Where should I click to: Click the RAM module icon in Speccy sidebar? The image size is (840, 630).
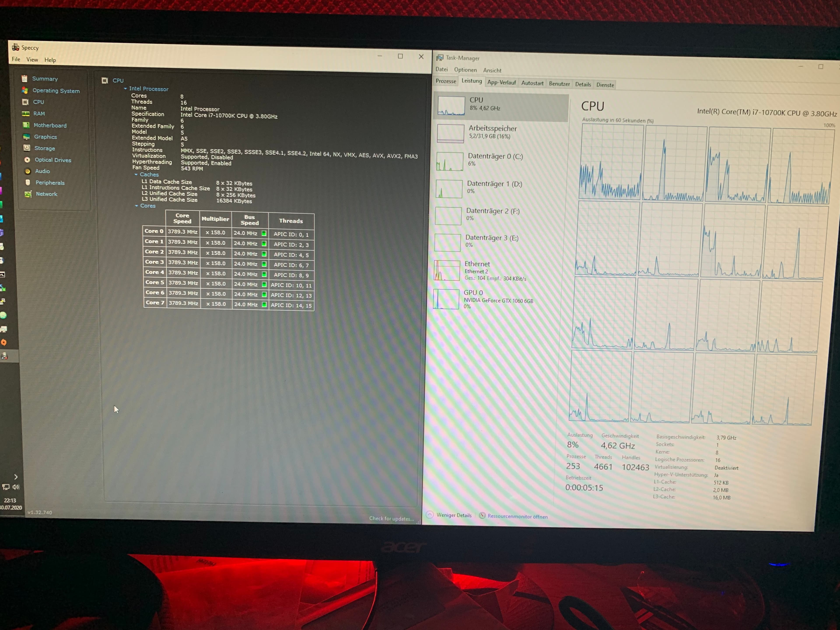click(x=26, y=114)
